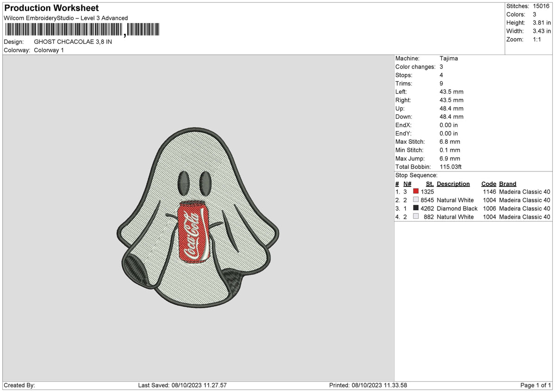Click the Natural White swatch for 8545 stitches
The width and height of the screenshot is (555, 392).
point(416,200)
